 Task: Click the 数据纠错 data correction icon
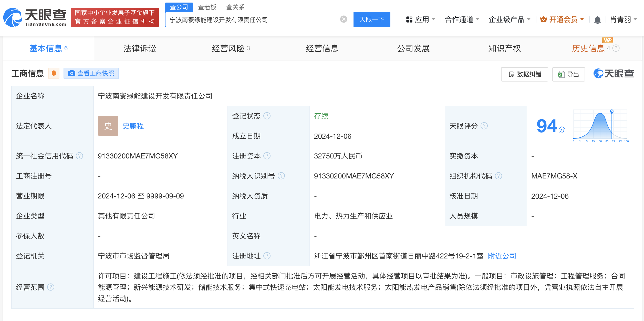pyautogui.click(x=511, y=74)
